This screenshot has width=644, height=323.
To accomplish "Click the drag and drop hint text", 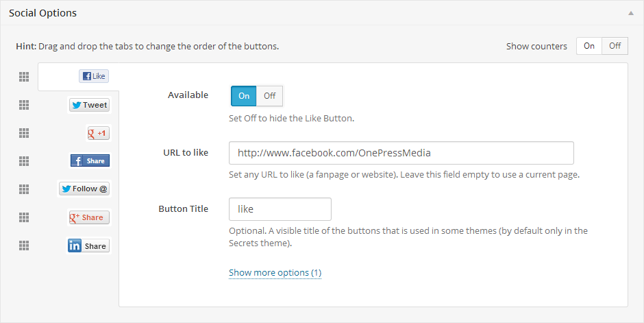I will (x=147, y=47).
